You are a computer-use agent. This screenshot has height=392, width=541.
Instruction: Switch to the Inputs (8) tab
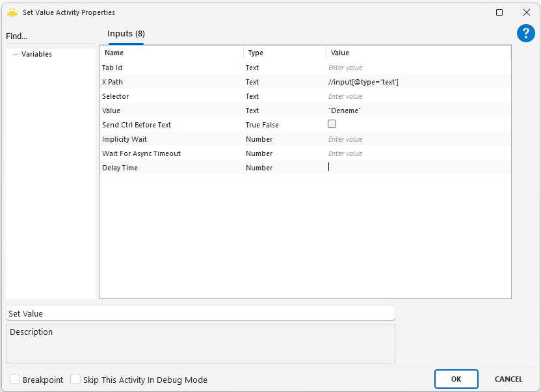coord(126,34)
